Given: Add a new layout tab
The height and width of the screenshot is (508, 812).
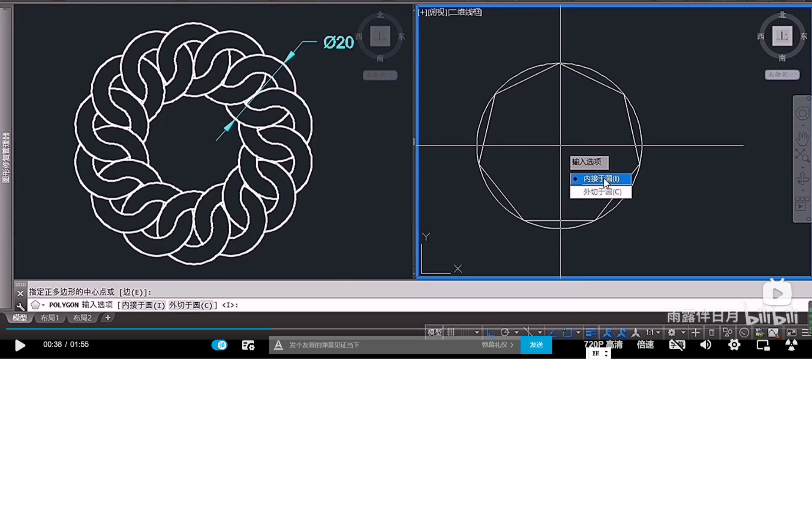Looking at the screenshot, I should [x=108, y=317].
